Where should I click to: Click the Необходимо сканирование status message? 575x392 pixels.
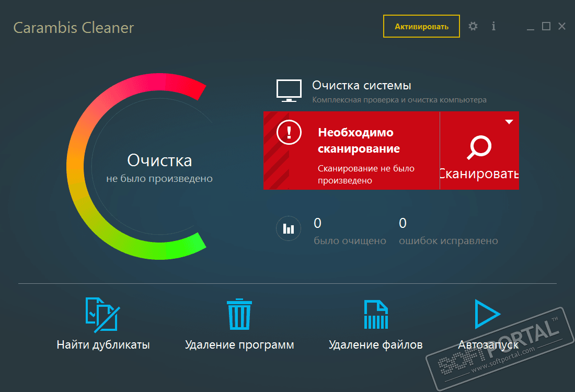pyautogui.click(x=359, y=141)
